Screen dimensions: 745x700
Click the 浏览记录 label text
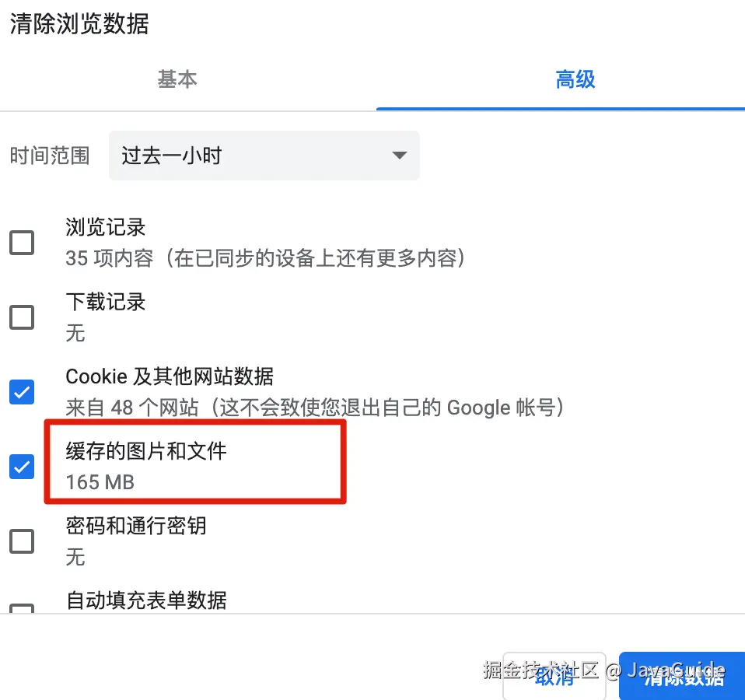coord(106,227)
